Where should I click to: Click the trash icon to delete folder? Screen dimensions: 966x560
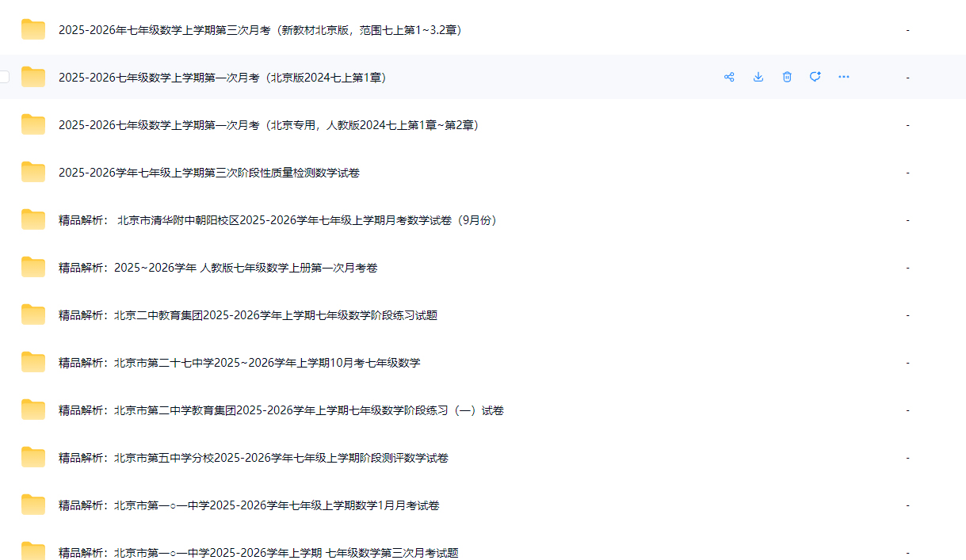pyautogui.click(x=787, y=77)
